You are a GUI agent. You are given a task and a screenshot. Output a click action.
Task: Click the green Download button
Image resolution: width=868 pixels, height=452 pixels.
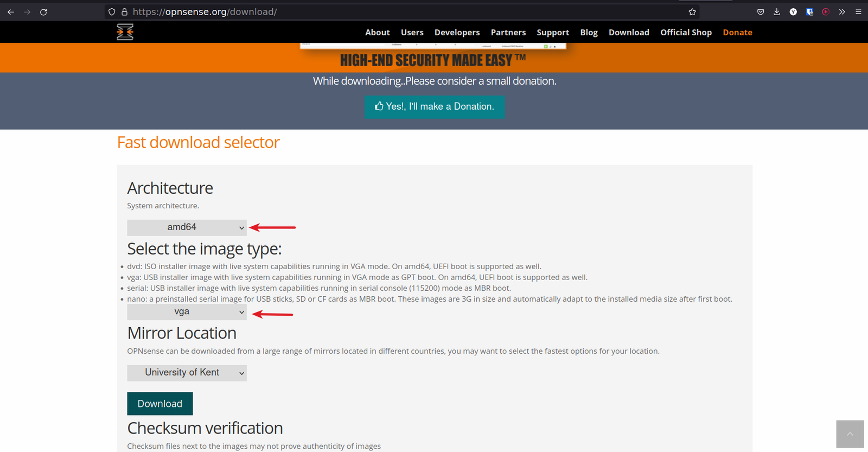(x=160, y=404)
